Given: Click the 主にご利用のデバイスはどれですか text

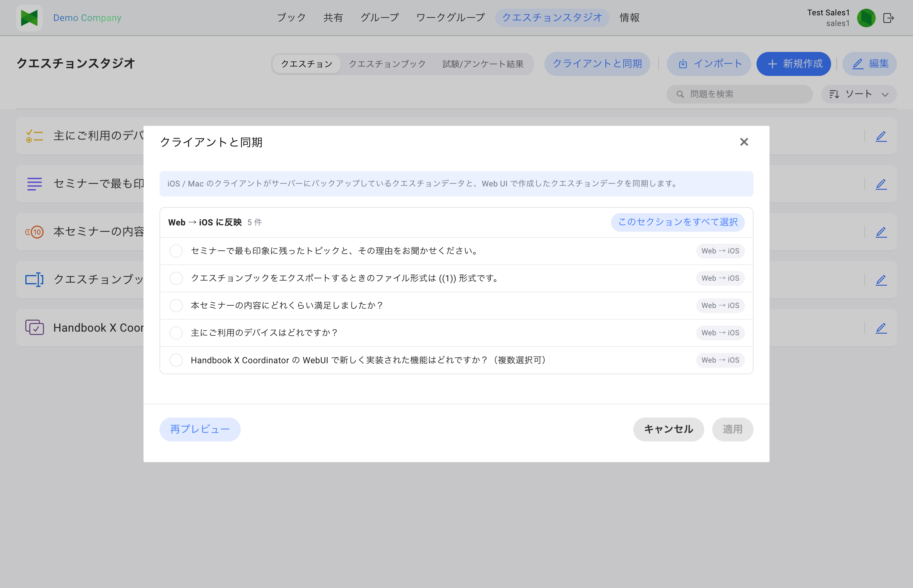Looking at the screenshot, I should [265, 333].
